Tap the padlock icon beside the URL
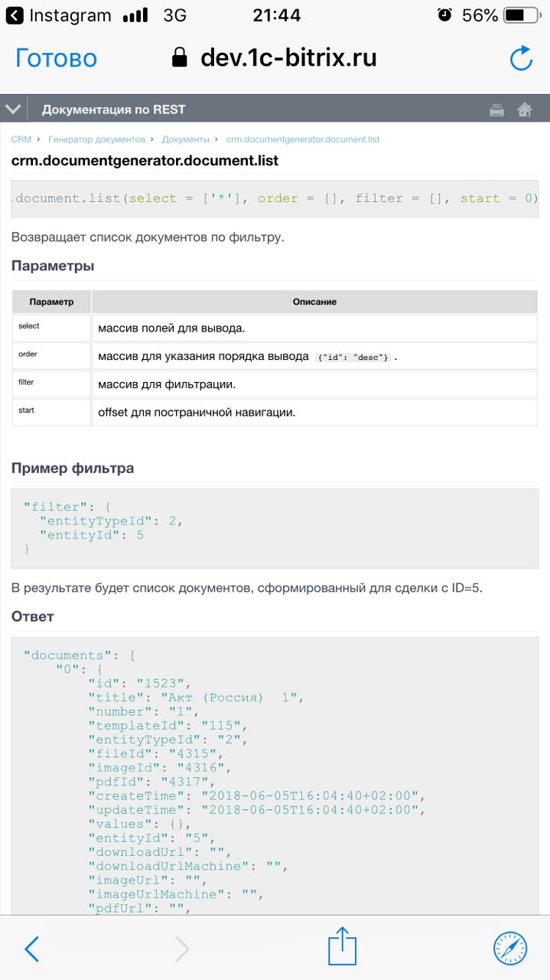This screenshot has height=980, width=550. tap(179, 58)
